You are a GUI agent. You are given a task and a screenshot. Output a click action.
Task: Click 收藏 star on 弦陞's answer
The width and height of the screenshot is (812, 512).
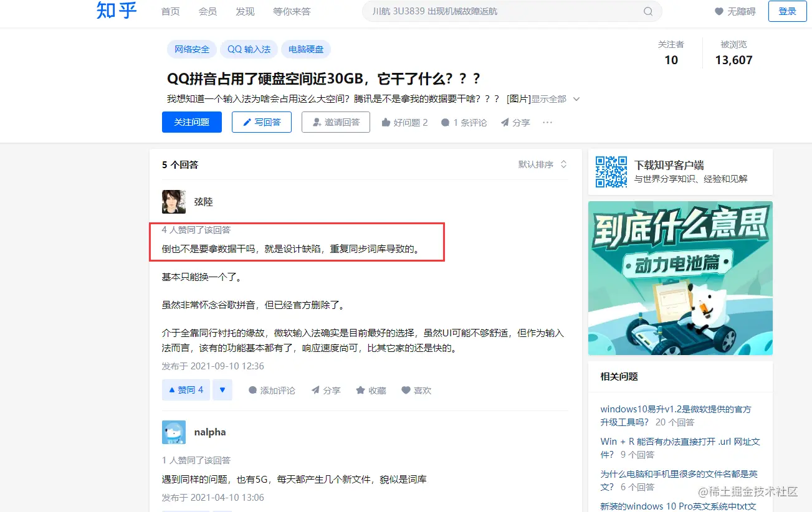click(x=371, y=391)
